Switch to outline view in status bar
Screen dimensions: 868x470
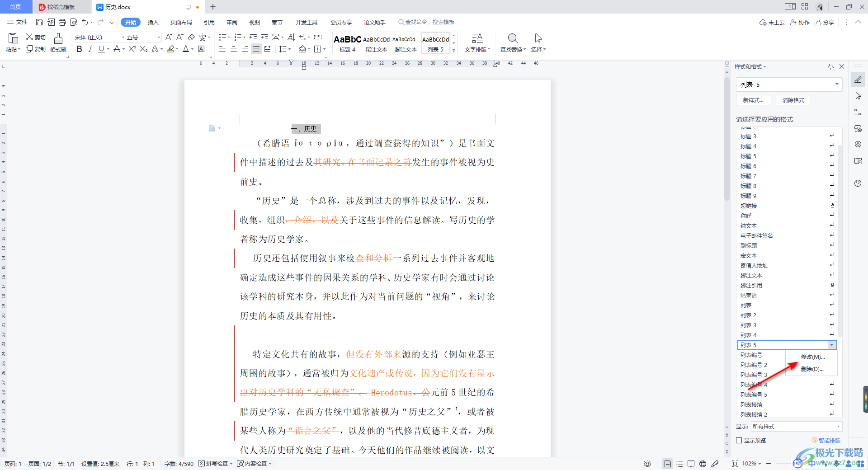679,464
